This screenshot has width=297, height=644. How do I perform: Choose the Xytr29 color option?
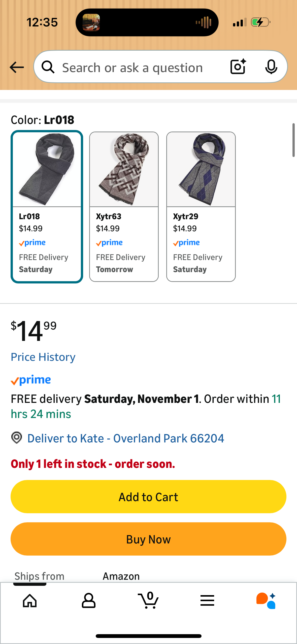[201, 207]
